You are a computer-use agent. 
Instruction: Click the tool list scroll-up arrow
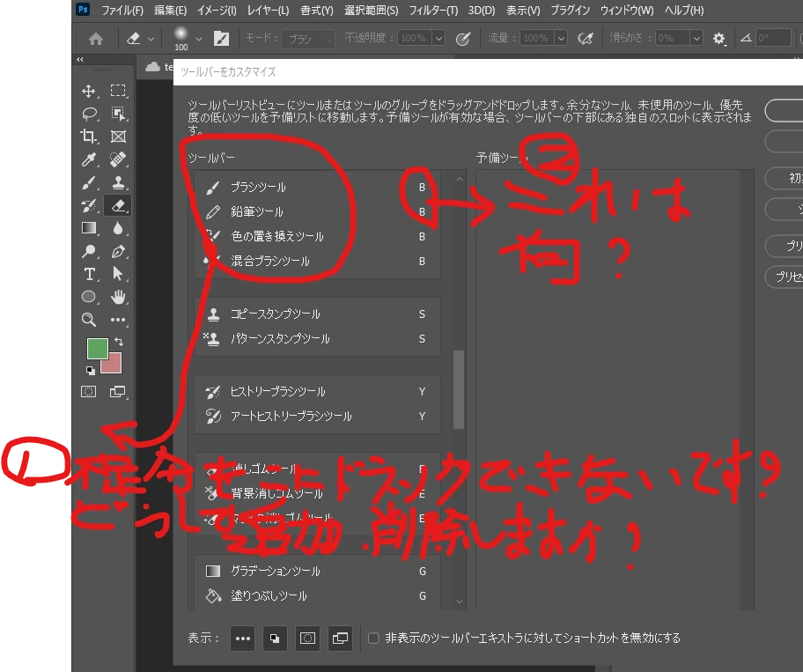tap(460, 179)
